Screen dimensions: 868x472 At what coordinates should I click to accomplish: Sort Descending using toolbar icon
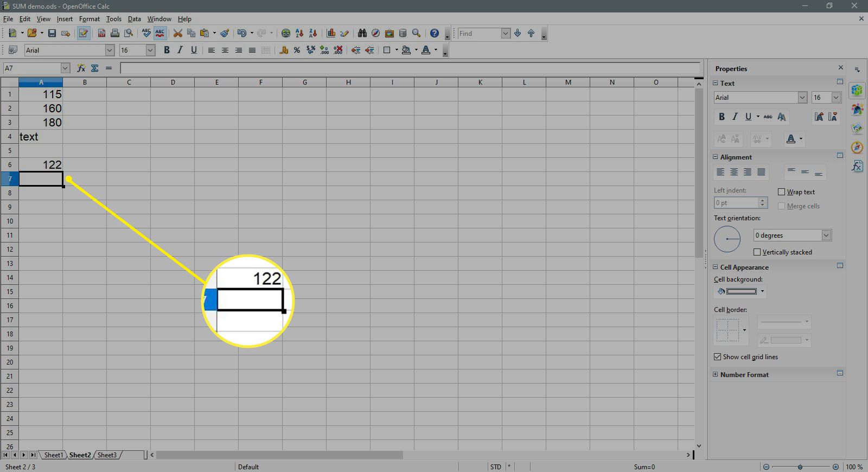pos(313,34)
